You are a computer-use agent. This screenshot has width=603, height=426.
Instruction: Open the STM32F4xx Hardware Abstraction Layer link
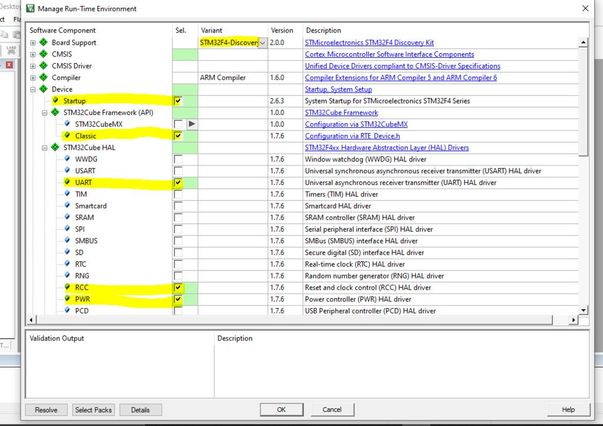(x=387, y=148)
